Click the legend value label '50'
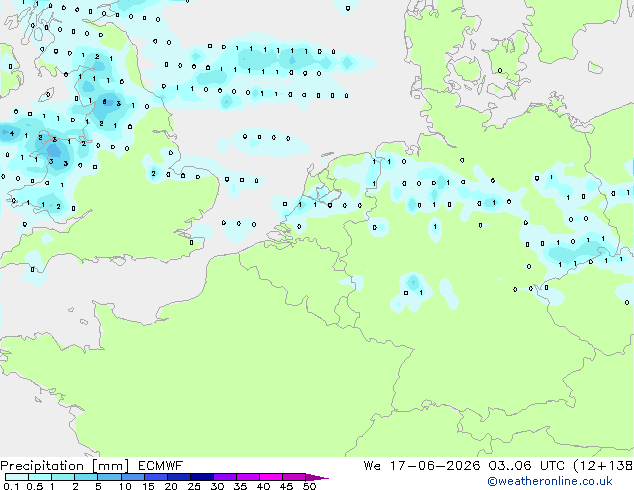This screenshot has height=490, width=634. pyautogui.click(x=309, y=486)
